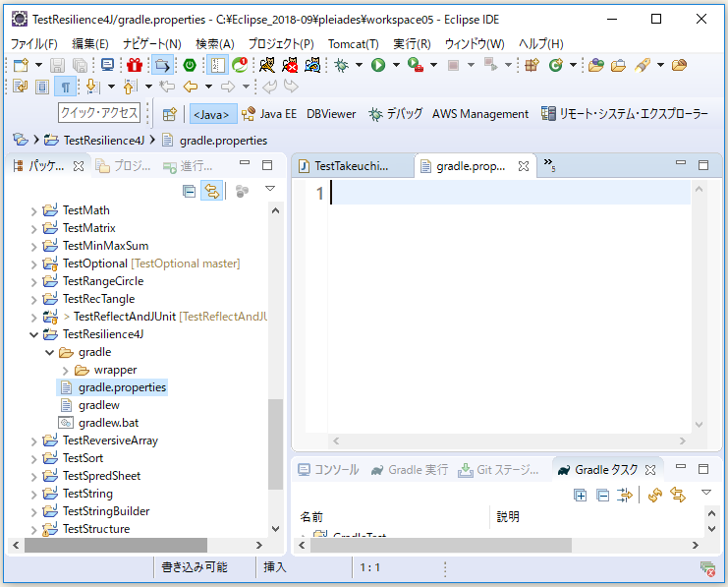Click the Open Perspective icon
This screenshot has height=587, width=728.
169,114
